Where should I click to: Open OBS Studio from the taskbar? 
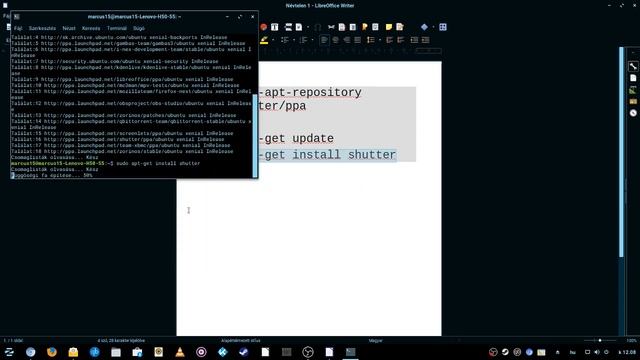tap(308, 352)
